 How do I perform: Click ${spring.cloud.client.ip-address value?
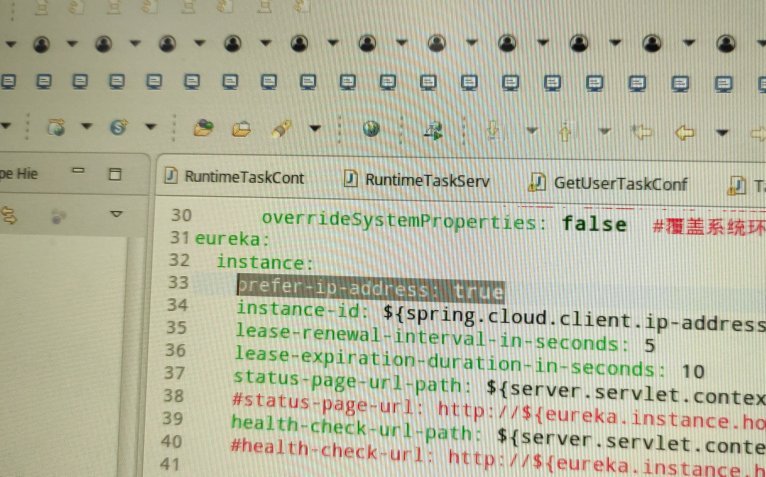(x=574, y=318)
